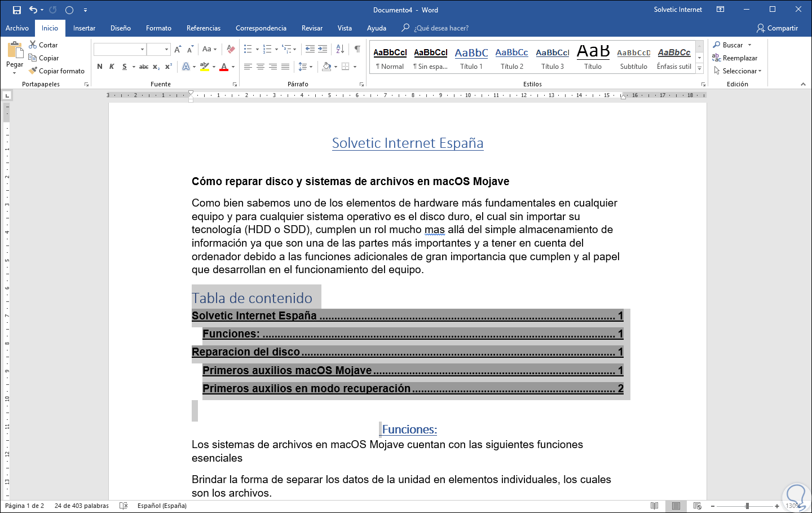Image resolution: width=812 pixels, height=513 pixels.
Task: Show or hide paragraph marks
Action: tap(358, 49)
